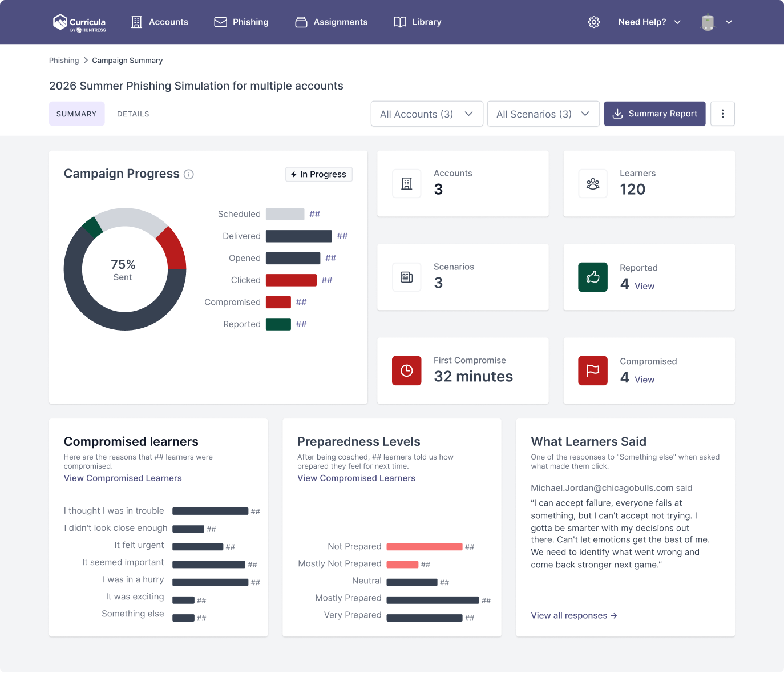
Task: Click the 'Mostly Prepared' bar row
Action: coord(403,598)
